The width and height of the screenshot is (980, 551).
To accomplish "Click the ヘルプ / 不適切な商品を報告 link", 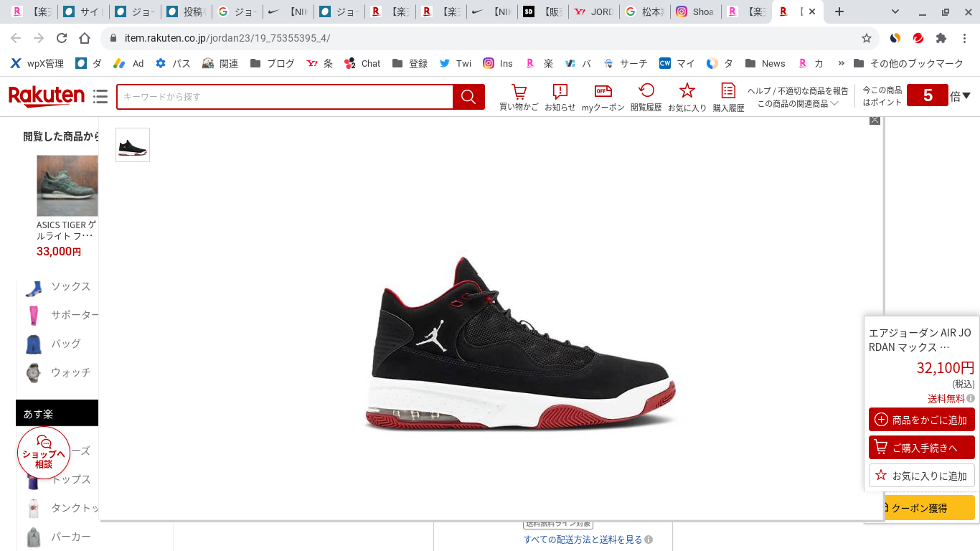I will coord(798,90).
